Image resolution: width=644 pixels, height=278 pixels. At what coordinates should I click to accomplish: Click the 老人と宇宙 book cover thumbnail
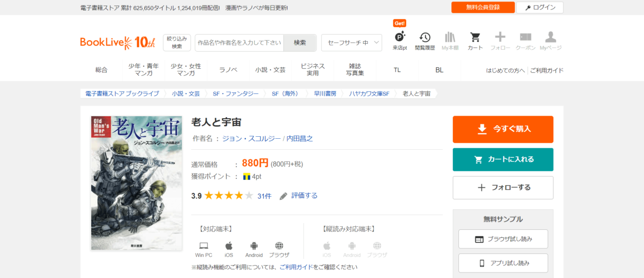136,183
